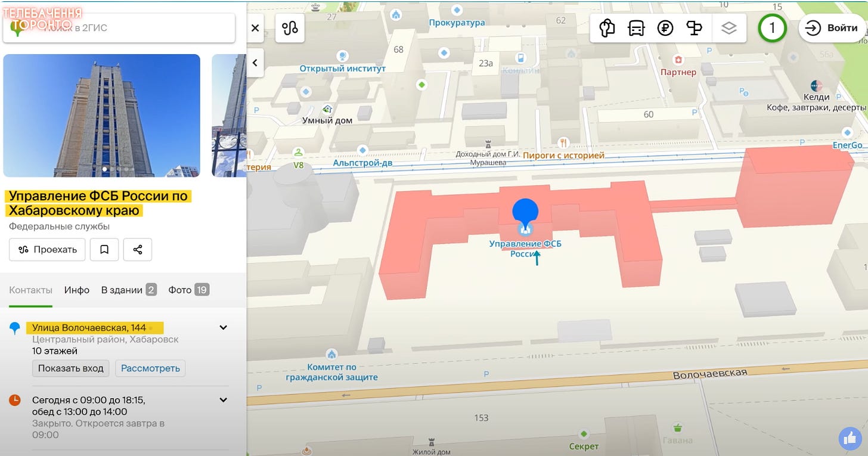This screenshot has height=456, width=868.
Task: Show public transport layer with bus icon
Action: tap(636, 28)
